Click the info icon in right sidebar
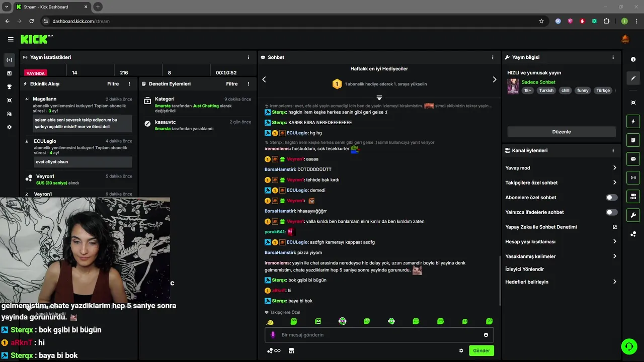This screenshot has width=644, height=362. click(633, 59)
